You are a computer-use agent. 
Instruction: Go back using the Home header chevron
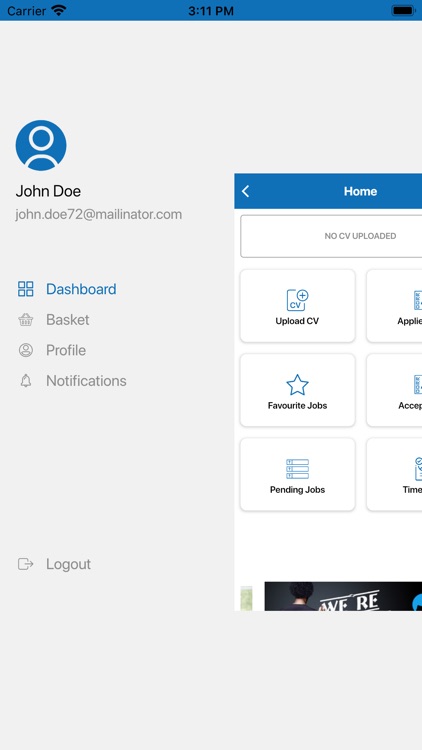coord(245,191)
